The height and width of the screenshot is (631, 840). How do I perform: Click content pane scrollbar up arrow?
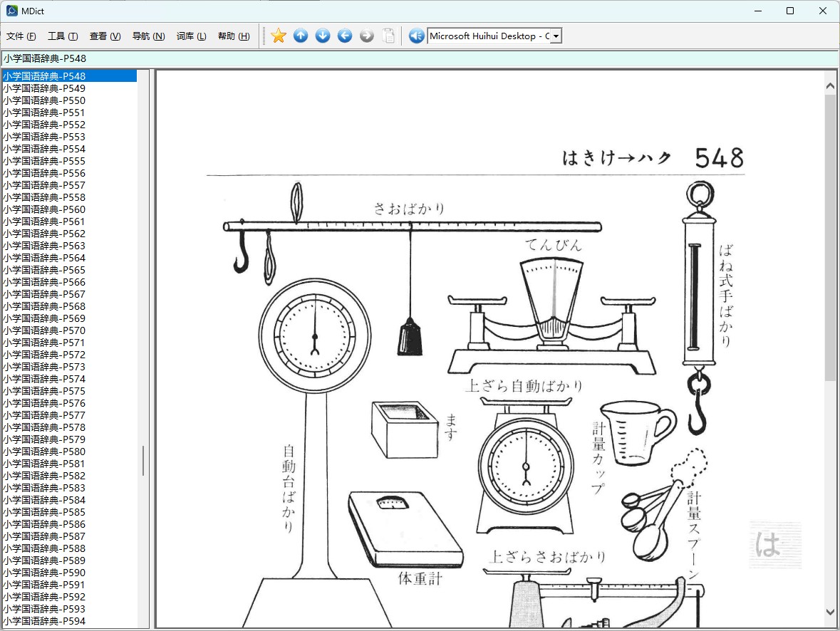(x=830, y=85)
